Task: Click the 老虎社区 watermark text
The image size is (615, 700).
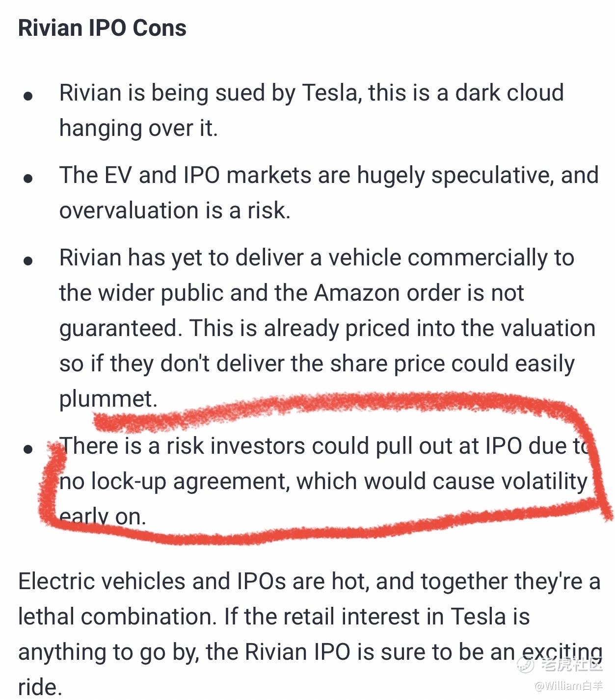Action: tap(571, 665)
